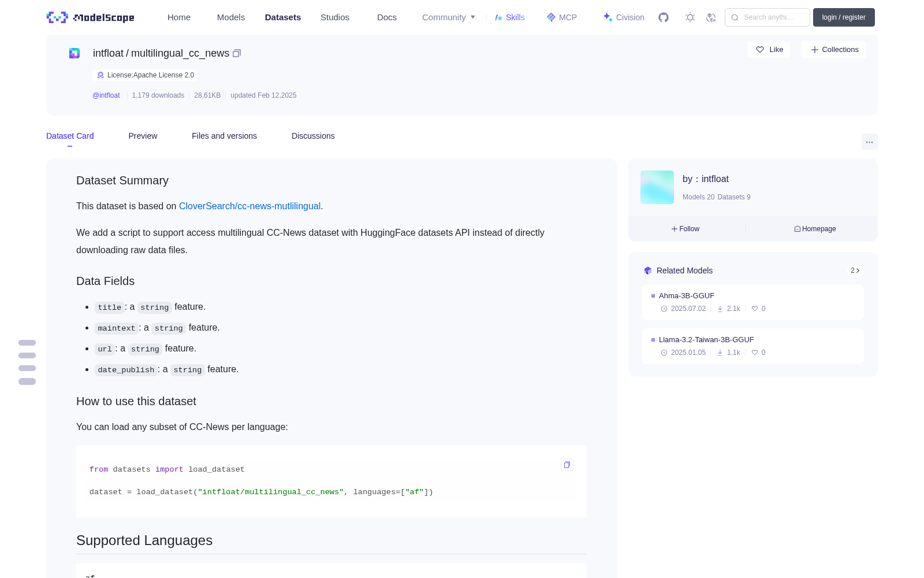Follow the author intfloat
Screen dimensions: 924x578
685,229
